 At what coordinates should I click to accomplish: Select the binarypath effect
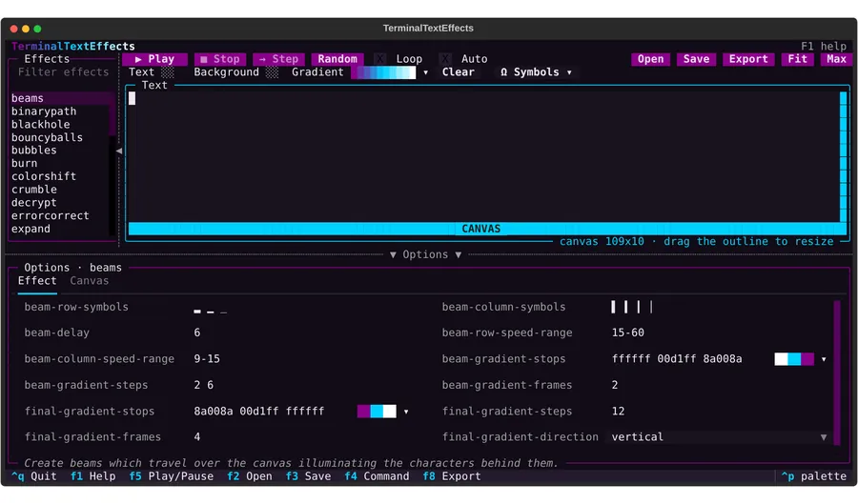(x=60, y=111)
